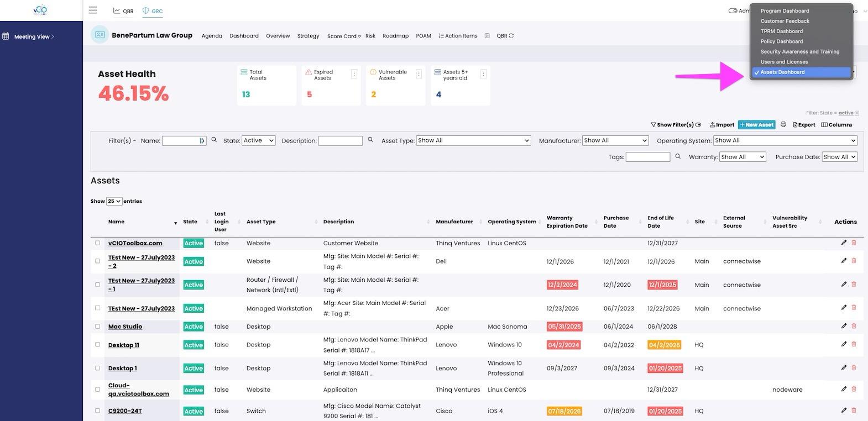Remove the State = active filter with x icon
The height and width of the screenshot is (421, 868).
(x=857, y=113)
